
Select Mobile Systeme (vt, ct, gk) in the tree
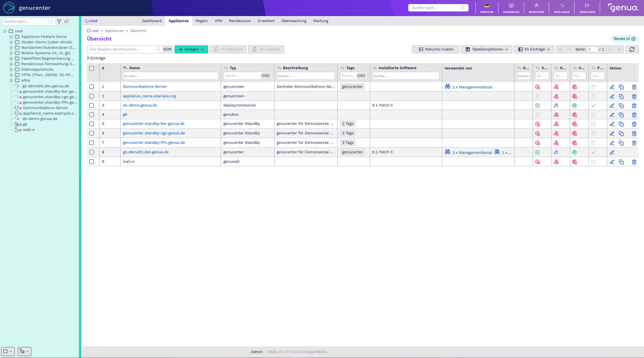(46, 53)
